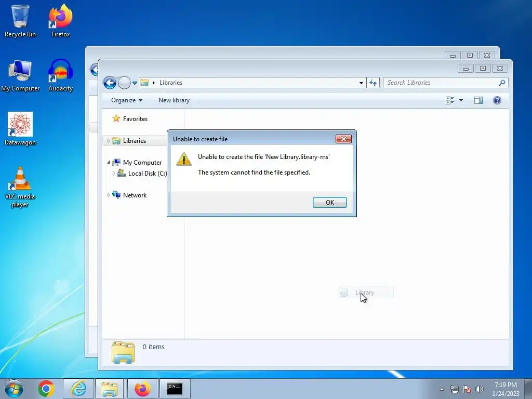Click Show desktop button at taskbar end
Screen dimensions: 532x399
(528, 389)
